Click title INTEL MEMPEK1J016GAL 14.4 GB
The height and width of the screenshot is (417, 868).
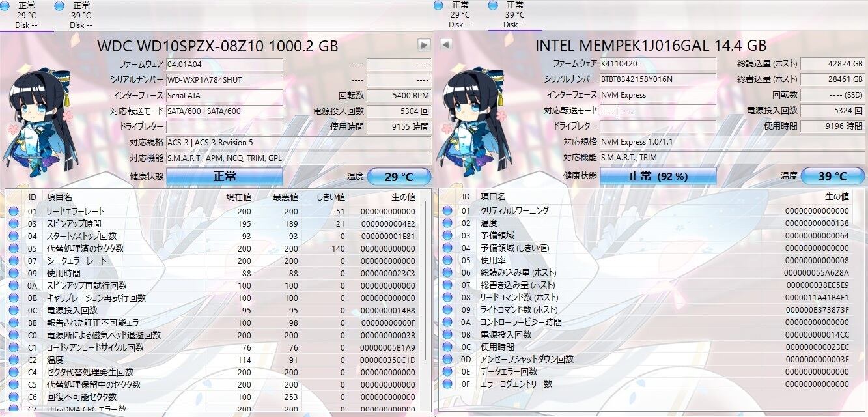tap(651, 45)
